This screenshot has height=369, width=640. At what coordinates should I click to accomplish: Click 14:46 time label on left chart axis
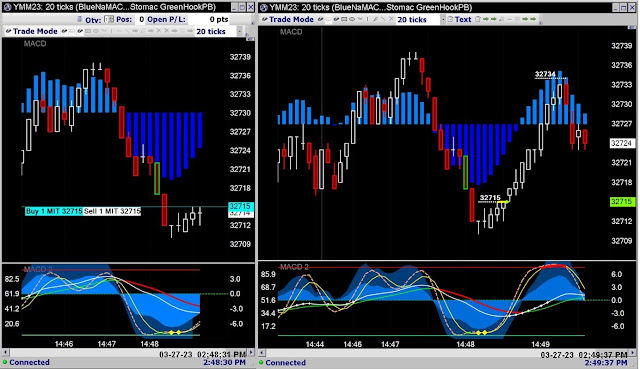(64, 344)
